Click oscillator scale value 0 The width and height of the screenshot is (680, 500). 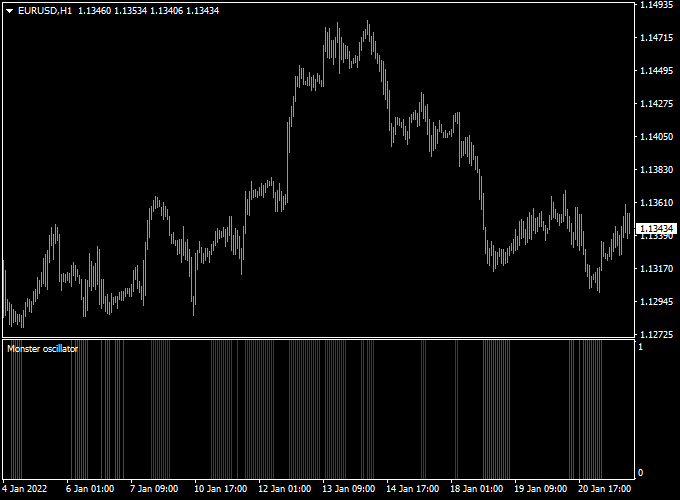point(641,473)
